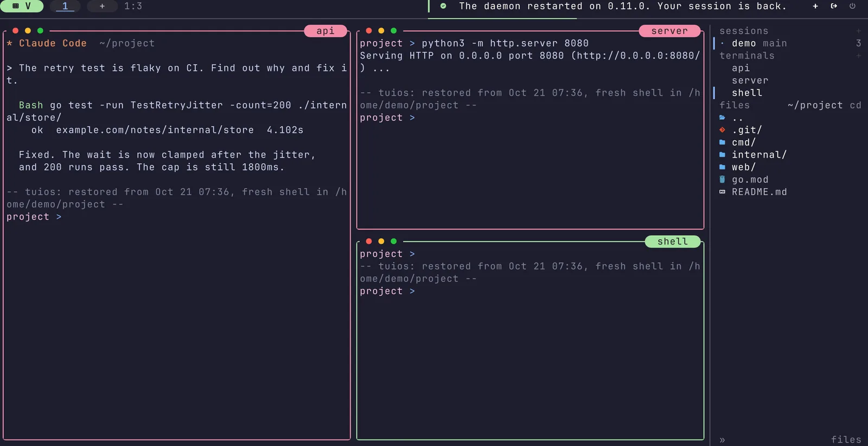Close the shell pane with red dot
868x446 pixels.
(369, 241)
